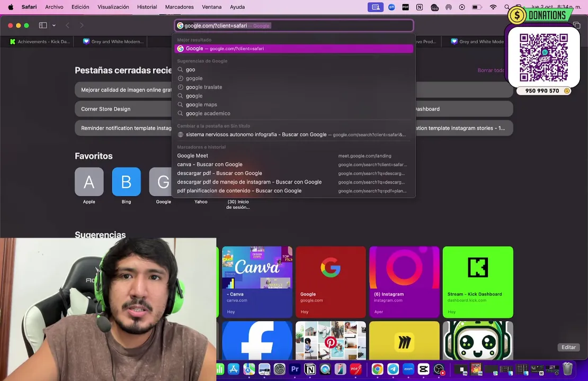Screen dimensions: 588x381
Task: Click the Wi-Fi menu bar icon
Action: [493, 7]
